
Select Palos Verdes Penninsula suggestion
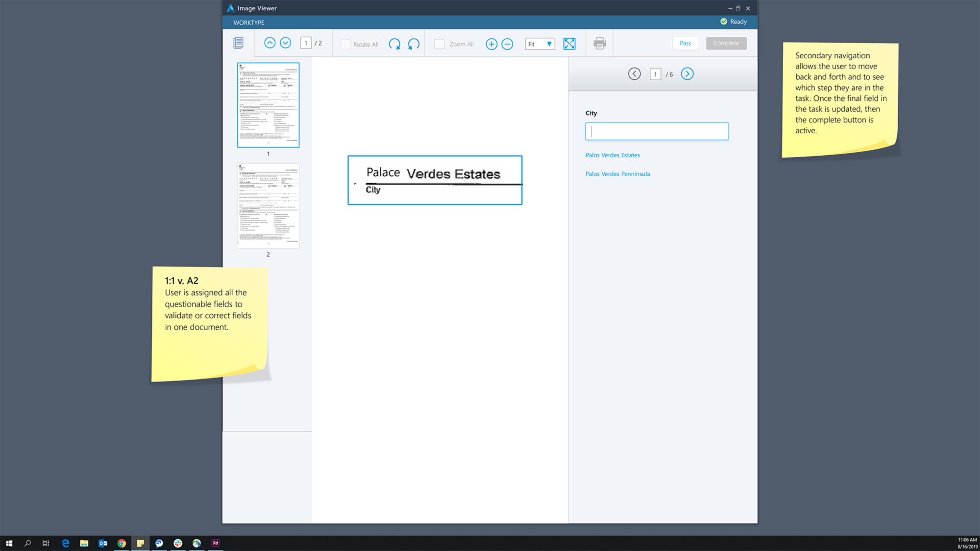tap(617, 174)
